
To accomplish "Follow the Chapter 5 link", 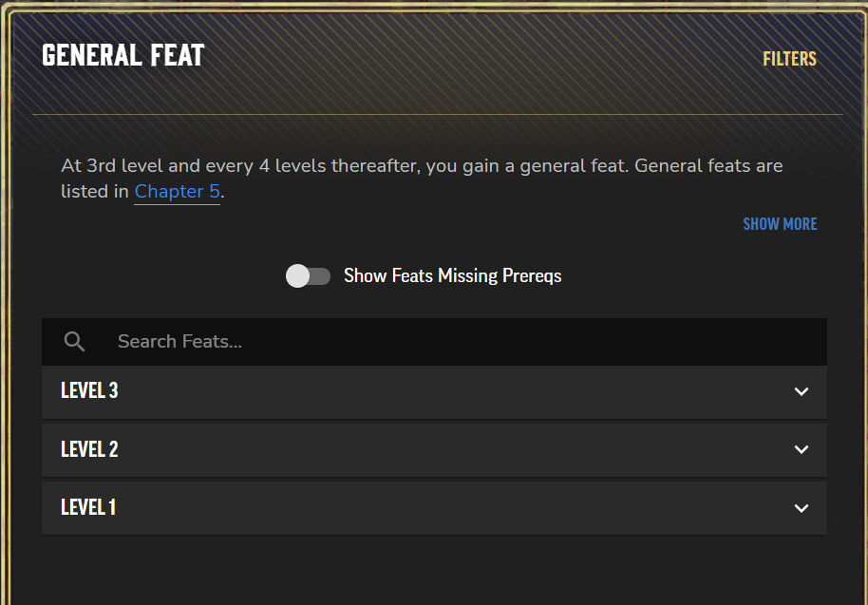I will point(178,192).
